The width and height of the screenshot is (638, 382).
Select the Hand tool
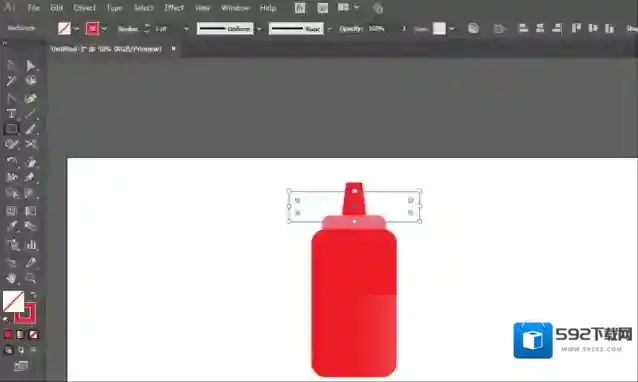click(x=11, y=278)
